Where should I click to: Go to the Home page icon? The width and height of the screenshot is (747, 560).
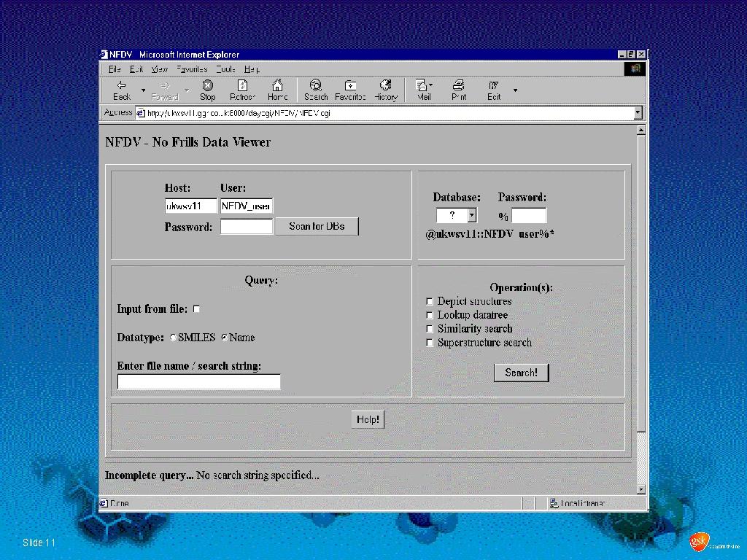(277, 90)
